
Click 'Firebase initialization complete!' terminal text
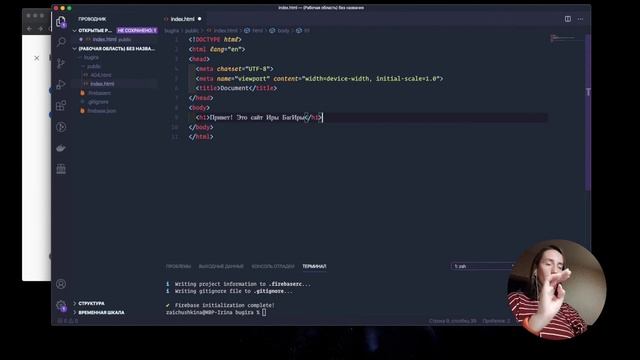coord(225,305)
